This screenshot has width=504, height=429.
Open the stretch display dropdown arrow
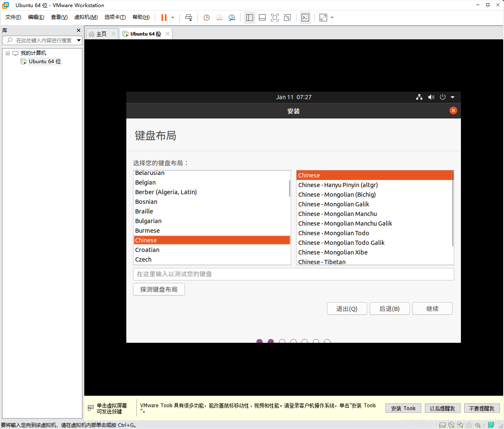332,18
